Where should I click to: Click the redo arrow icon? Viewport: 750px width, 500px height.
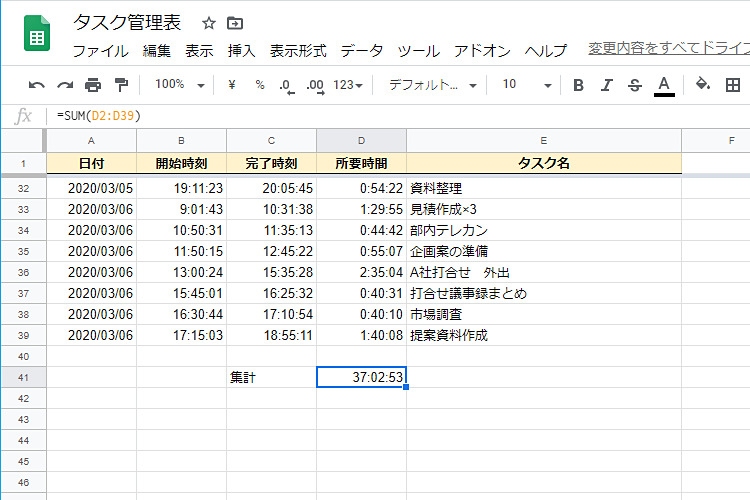(x=65, y=86)
